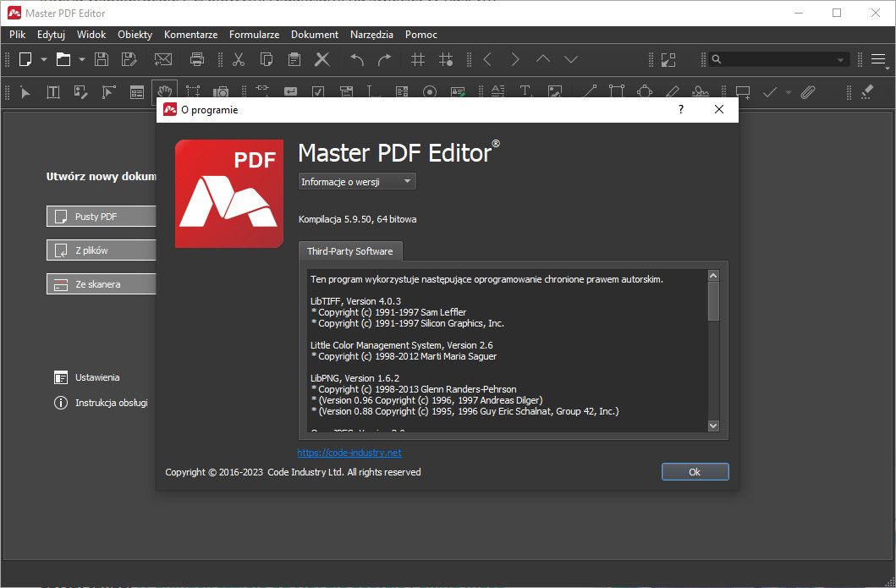Toggle the grid display icon

pyautogui.click(x=418, y=59)
